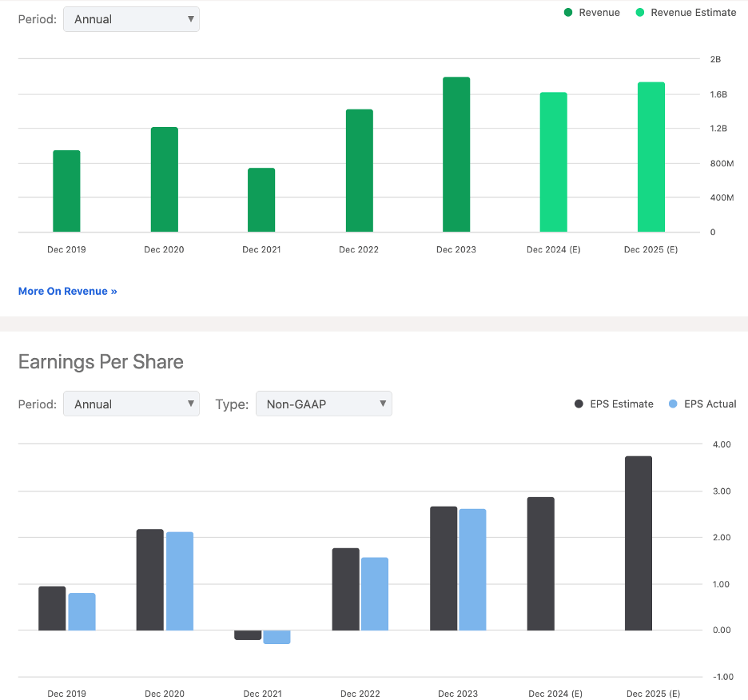Click the blue EPS Actual legend dot
This screenshot has height=700, width=748.
673,404
